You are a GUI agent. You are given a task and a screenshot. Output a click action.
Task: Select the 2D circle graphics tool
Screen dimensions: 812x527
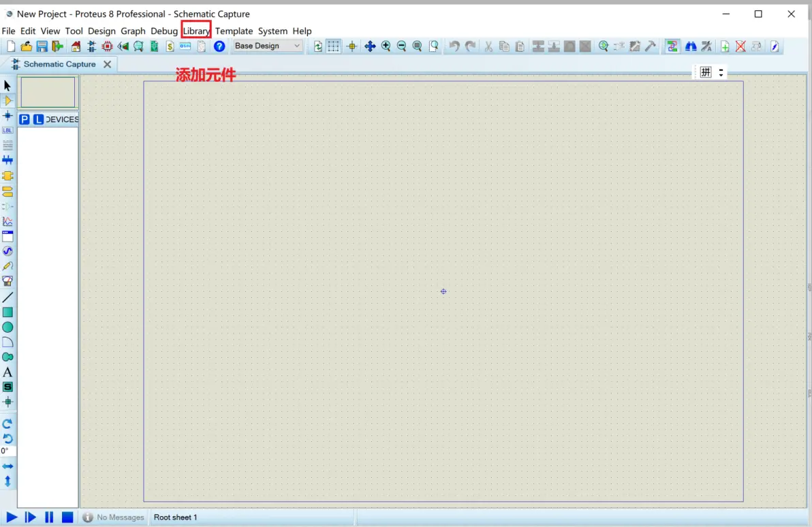coord(7,327)
